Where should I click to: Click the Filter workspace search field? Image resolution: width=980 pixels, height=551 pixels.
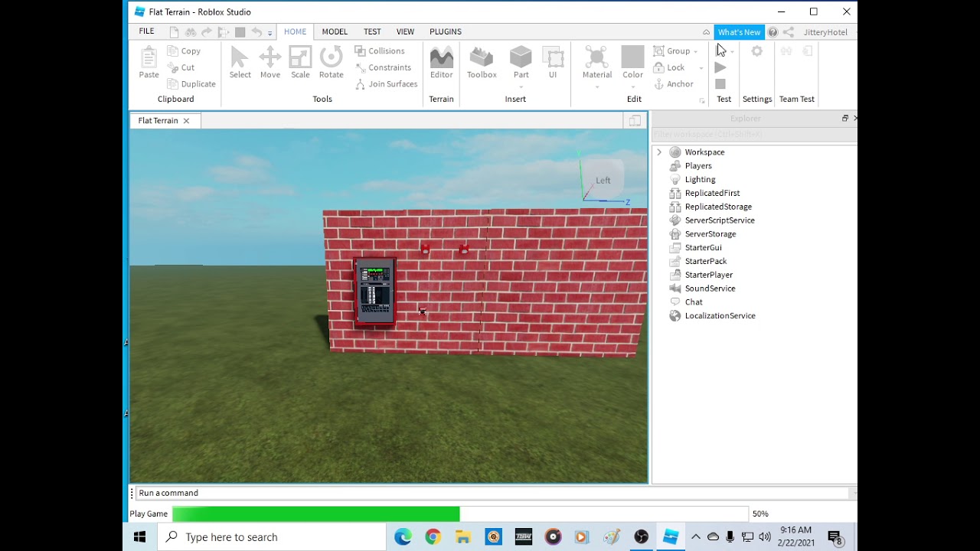click(x=754, y=135)
